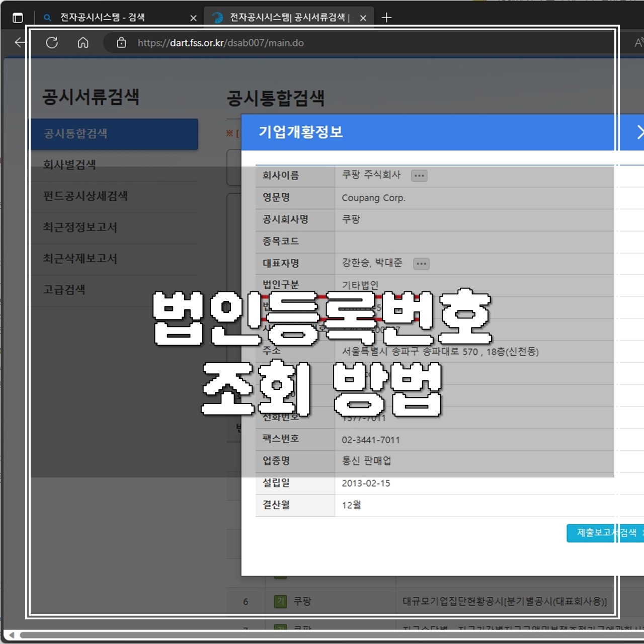Close the 기업개황정보 popup with X
Image resolution: width=644 pixels, height=644 pixels.
coord(640,132)
